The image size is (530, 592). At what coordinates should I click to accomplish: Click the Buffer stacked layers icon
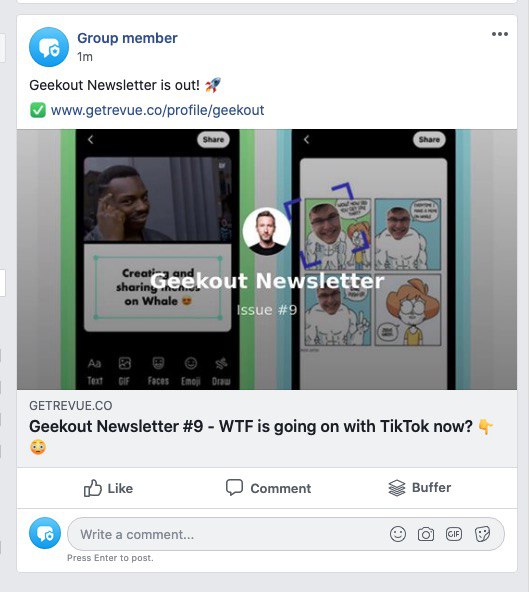(x=397, y=488)
